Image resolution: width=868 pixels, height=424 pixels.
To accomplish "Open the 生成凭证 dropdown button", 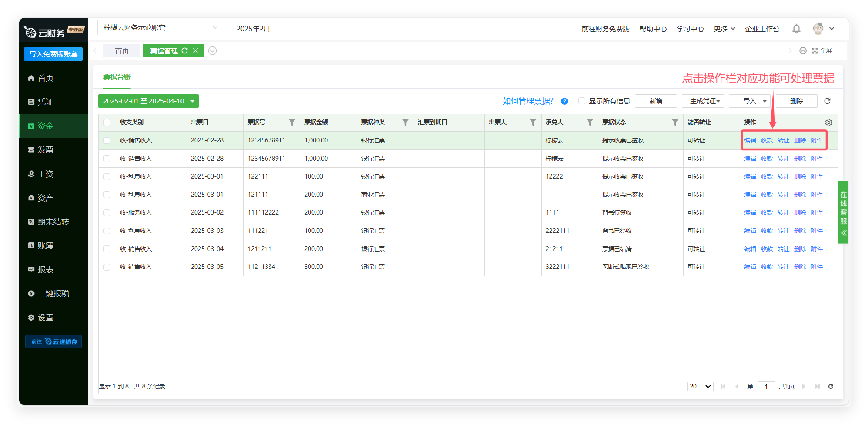I will [703, 101].
